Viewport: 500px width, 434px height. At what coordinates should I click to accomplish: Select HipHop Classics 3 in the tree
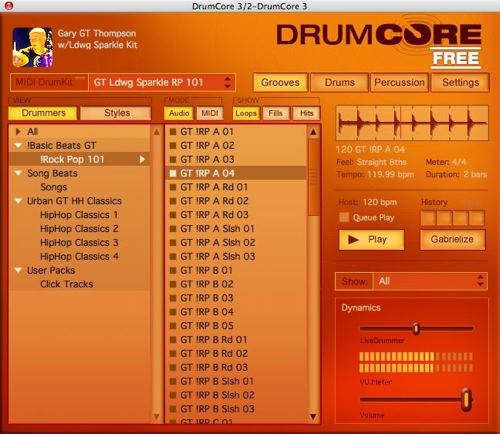click(79, 243)
